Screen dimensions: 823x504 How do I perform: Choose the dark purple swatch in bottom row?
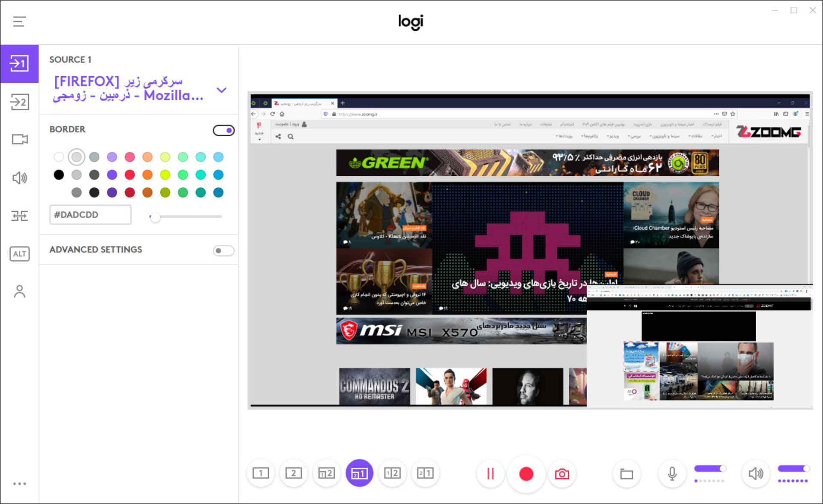112,192
